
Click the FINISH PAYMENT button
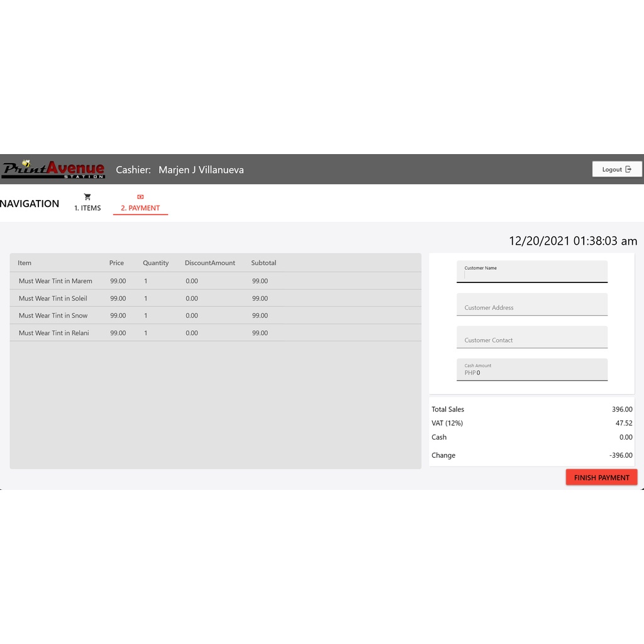[601, 477]
